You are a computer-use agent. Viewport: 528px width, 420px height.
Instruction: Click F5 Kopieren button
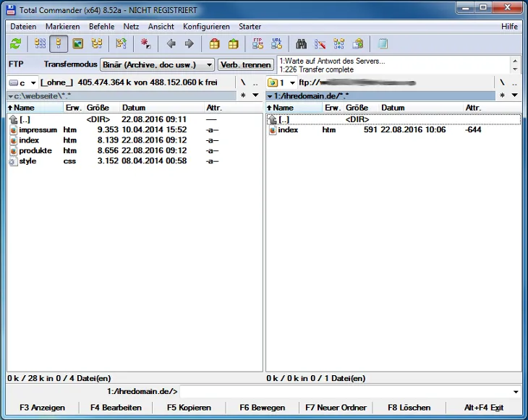[x=189, y=408]
